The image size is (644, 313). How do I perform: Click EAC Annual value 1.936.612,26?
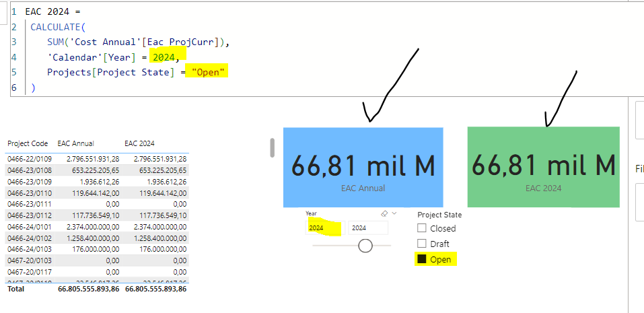tap(100, 181)
